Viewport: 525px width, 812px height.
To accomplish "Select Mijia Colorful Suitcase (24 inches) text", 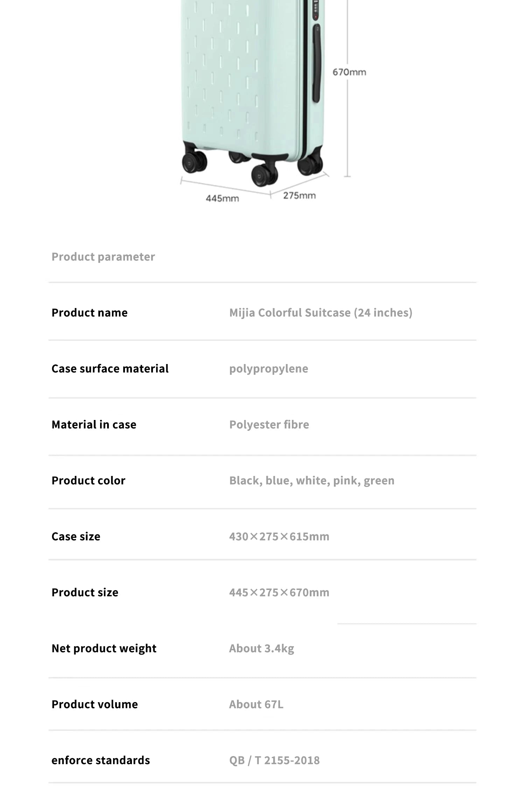I will tap(321, 313).
